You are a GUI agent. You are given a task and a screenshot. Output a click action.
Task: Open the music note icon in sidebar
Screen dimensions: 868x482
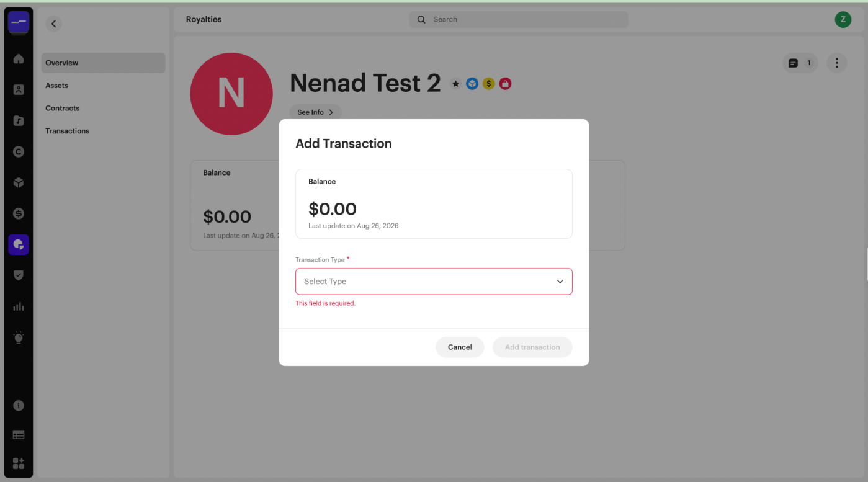point(19,121)
